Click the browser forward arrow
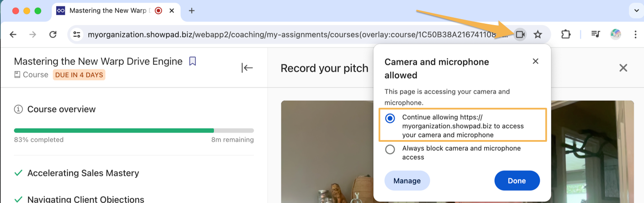 point(33,34)
